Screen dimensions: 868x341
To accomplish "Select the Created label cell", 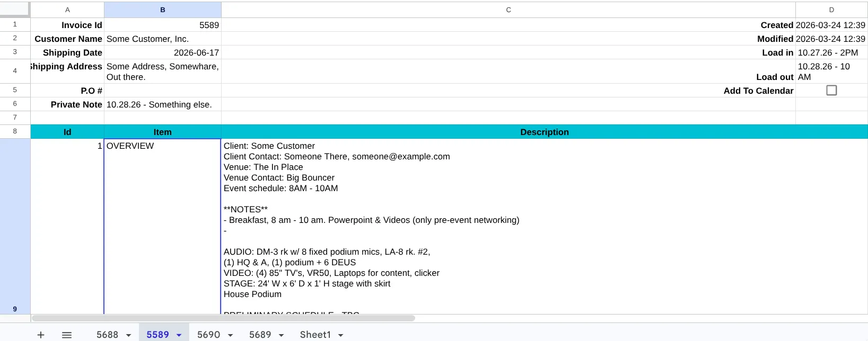I will pyautogui.click(x=508, y=25).
